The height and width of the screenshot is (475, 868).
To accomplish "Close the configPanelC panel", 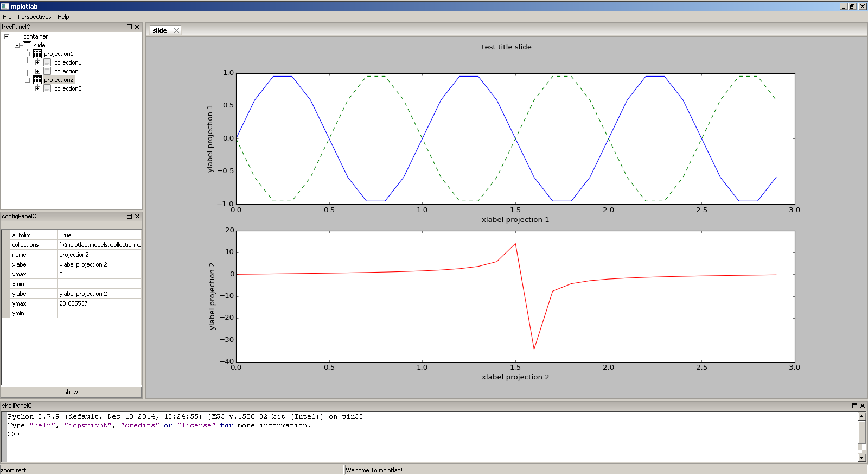I will point(137,216).
